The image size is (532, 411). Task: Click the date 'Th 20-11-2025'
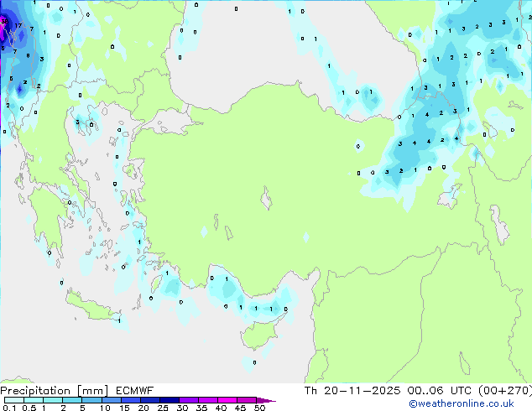coord(352,391)
